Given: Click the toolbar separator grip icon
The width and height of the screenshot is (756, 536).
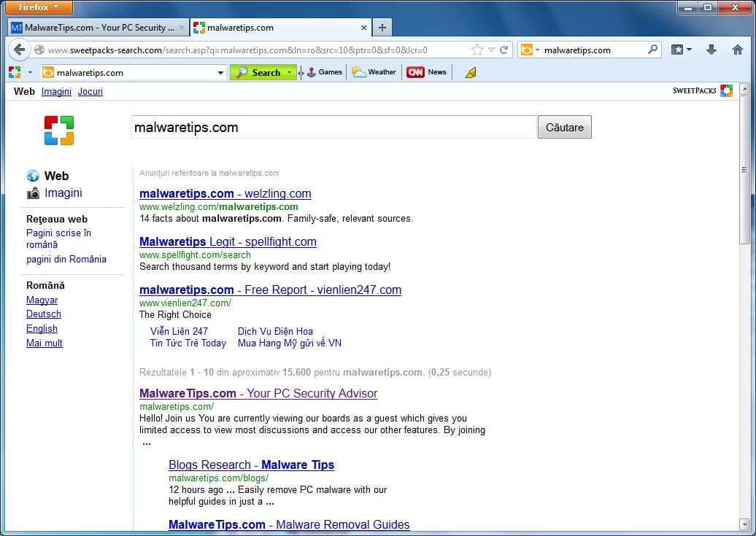Looking at the screenshot, I should pyautogui.click(x=301, y=73).
